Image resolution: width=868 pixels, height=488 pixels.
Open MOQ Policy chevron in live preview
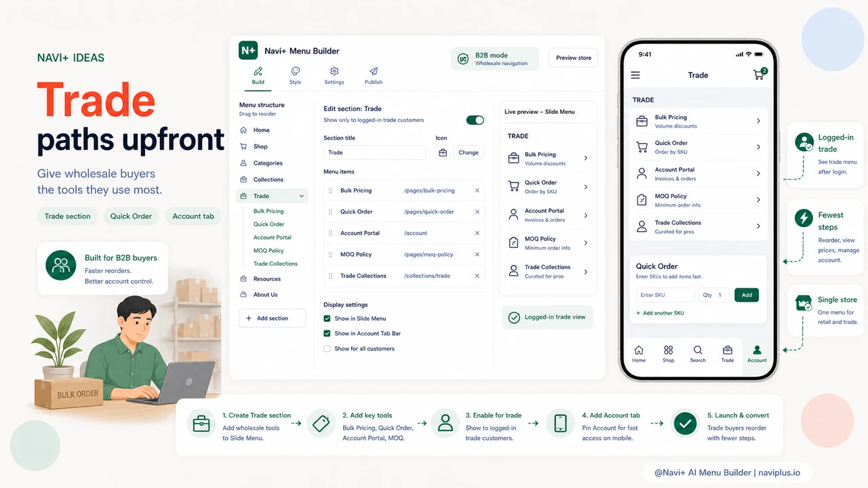point(586,243)
